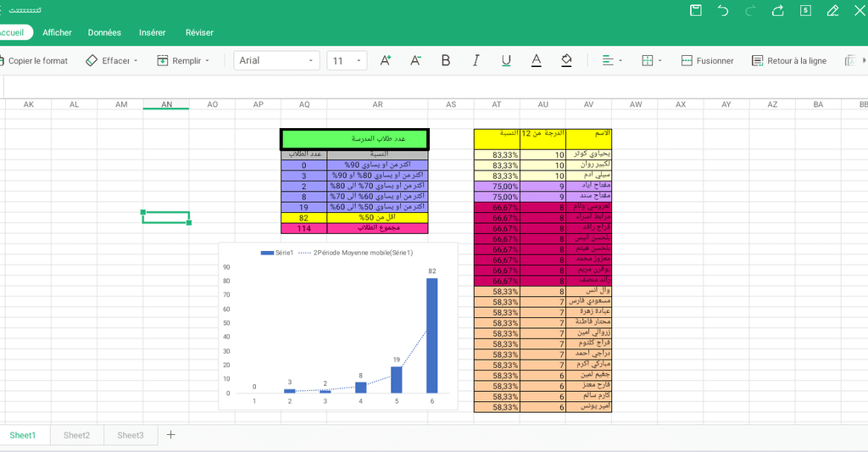The width and height of the screenshot is (868, 452).
Task: Open the sheet count icon showing 5
Action: tap(805, 10)
